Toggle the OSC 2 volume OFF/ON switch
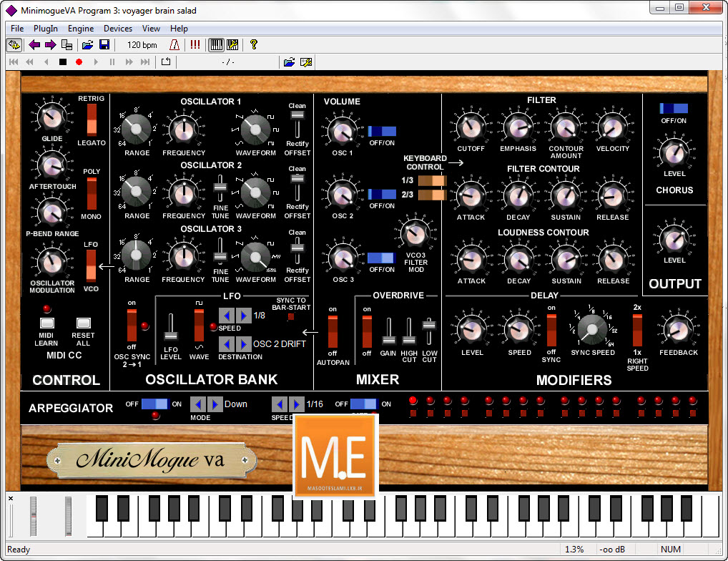 coord(382,194)
